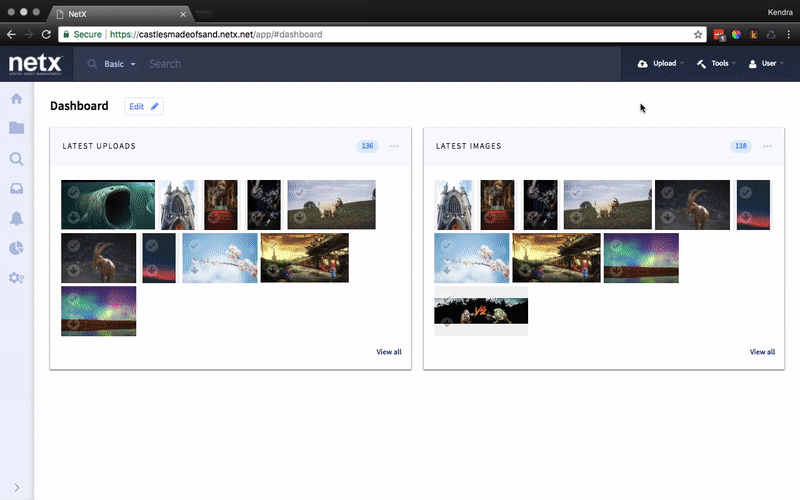Open the system settings gears icon
The width and height of the screenshot is (800, 500).
tap(16, 278)
